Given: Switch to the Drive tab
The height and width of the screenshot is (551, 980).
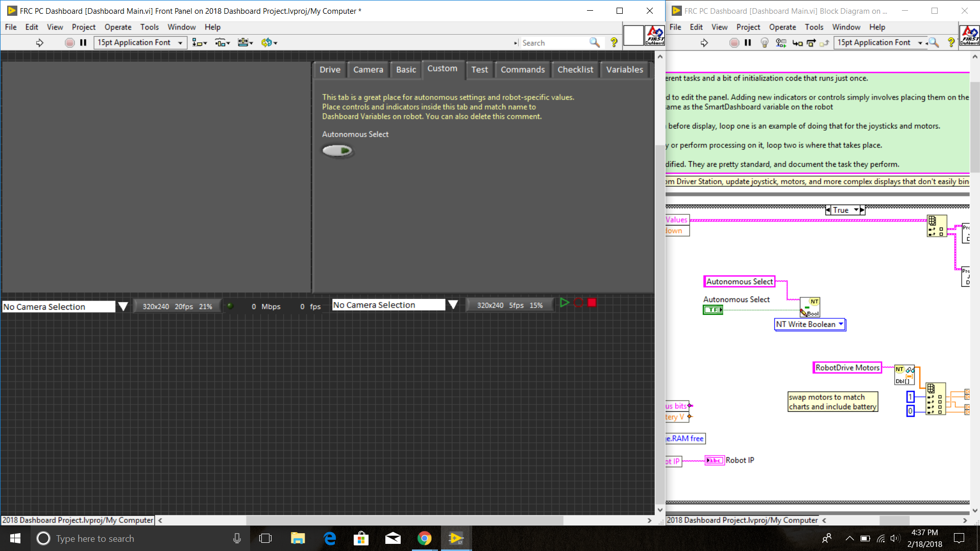Looking at the screenshot, I should coord(330,70).
